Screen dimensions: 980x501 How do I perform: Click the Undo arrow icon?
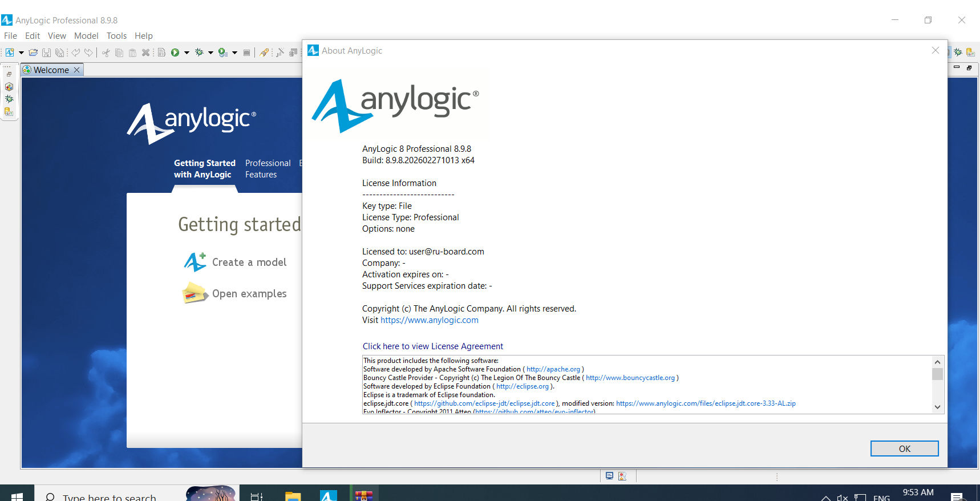tap(75, 52)
